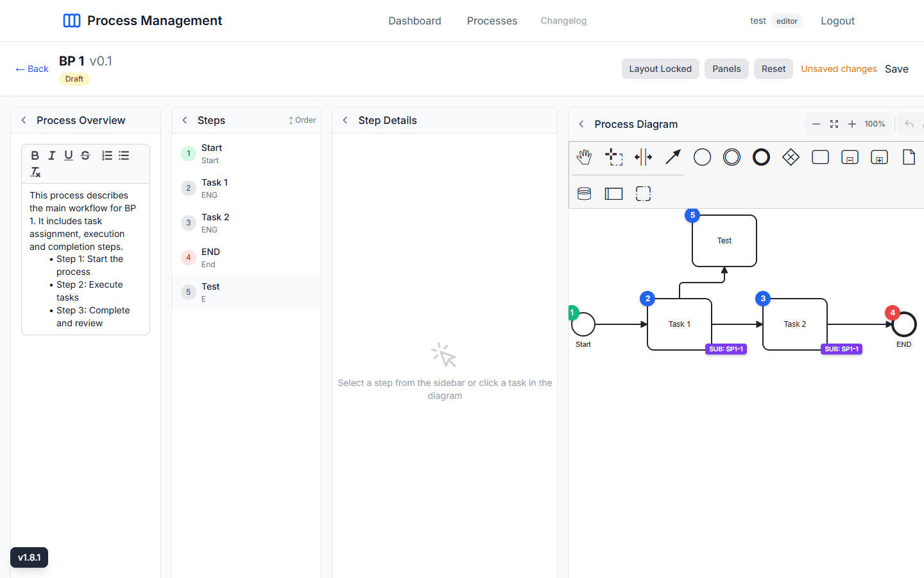924x578 pixels.
Task: Activate the lasso selection tool
Action: pos(614,157)
